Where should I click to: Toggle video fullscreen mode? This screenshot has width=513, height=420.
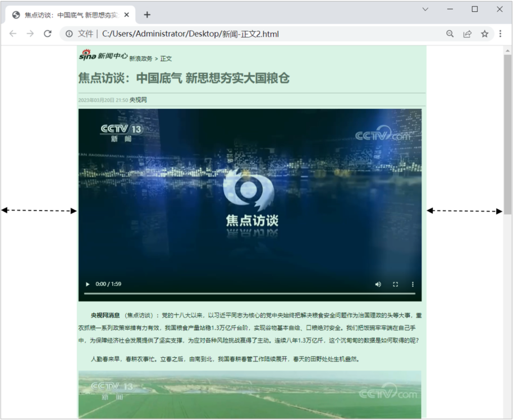(x=395, y=284)
